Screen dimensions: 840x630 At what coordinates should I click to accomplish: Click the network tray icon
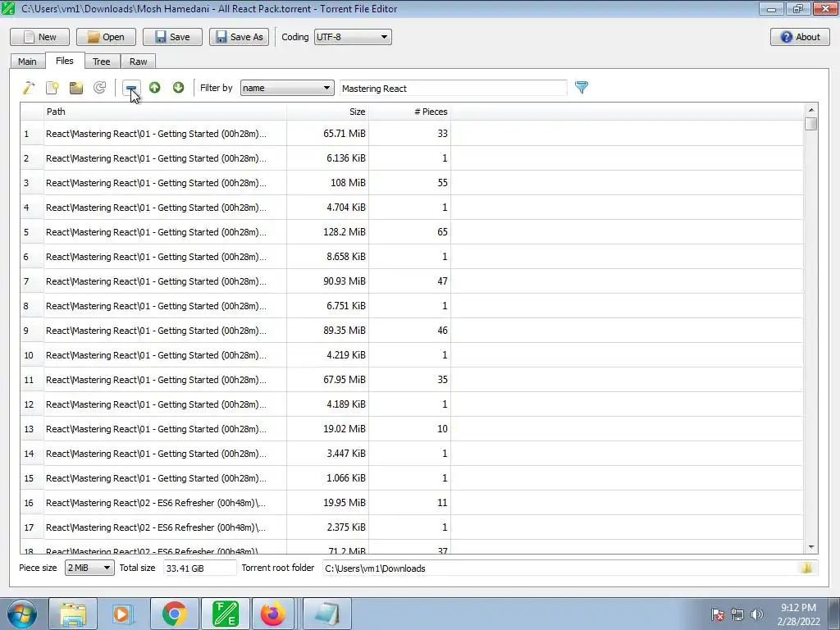[x=737, y=614]
